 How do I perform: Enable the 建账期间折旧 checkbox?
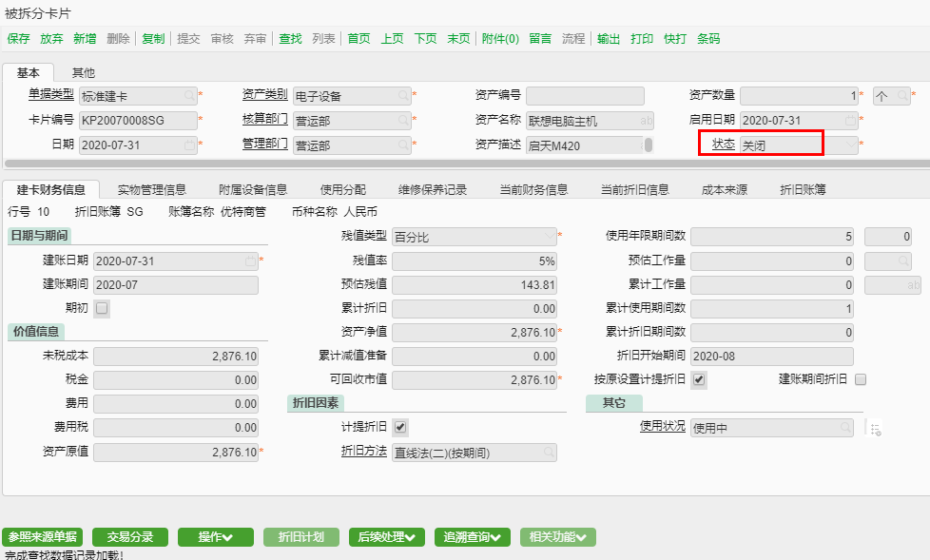(861, 379)
